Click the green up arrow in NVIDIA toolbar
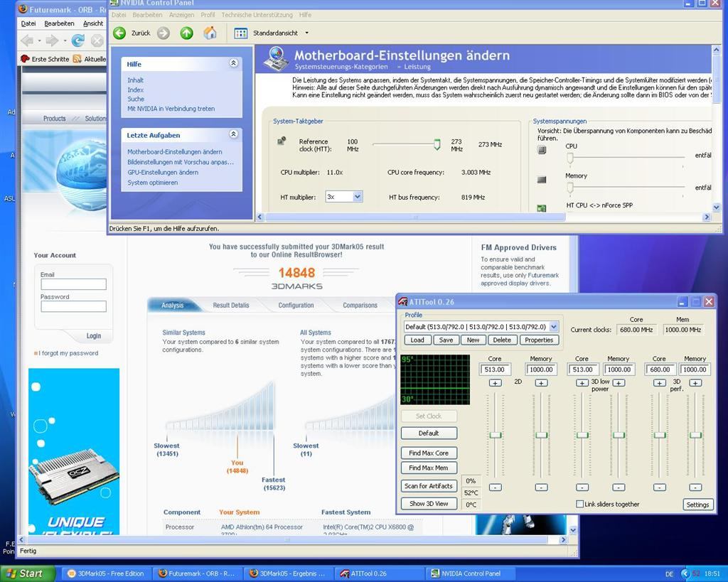 [x=187, y=33]
